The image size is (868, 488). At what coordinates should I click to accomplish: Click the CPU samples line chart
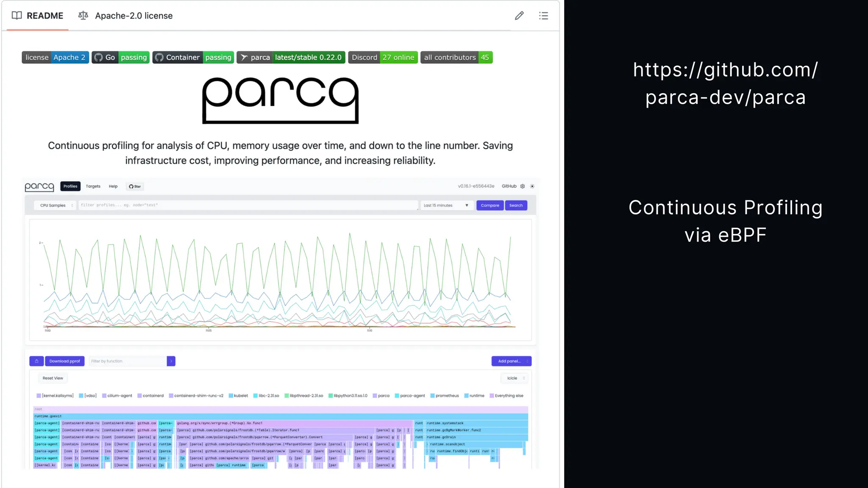tap(280, 280)
